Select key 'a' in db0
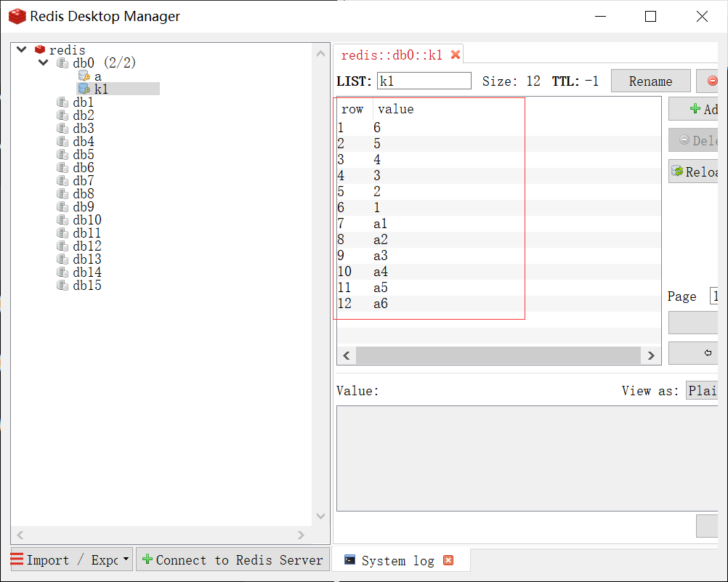 [x=98, y=76]
